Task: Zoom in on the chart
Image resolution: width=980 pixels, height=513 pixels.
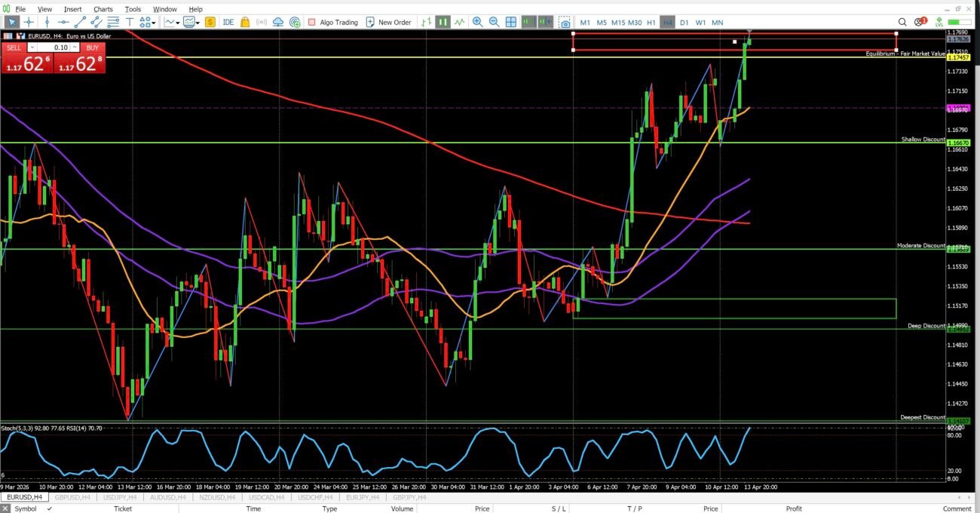Action: coord(477,23)
